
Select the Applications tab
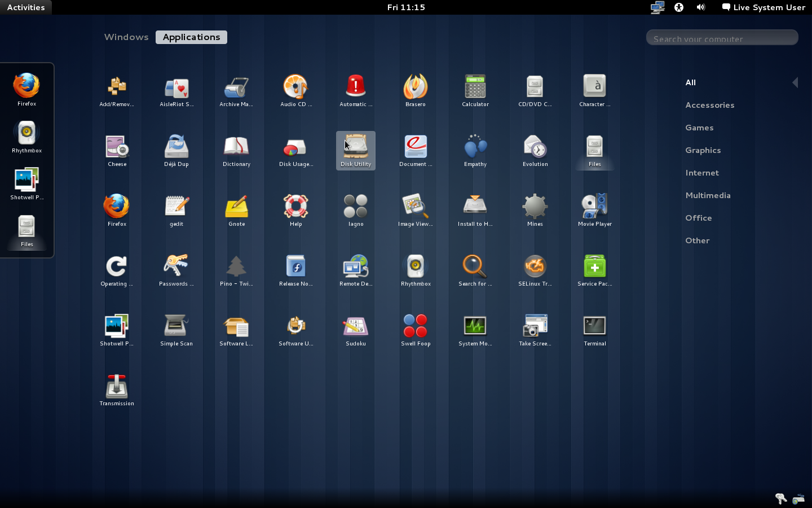tap(191, 37)
